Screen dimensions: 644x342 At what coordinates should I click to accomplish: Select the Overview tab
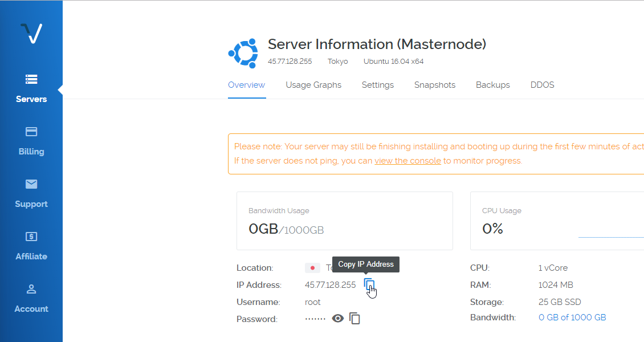(x=246, y=85)
